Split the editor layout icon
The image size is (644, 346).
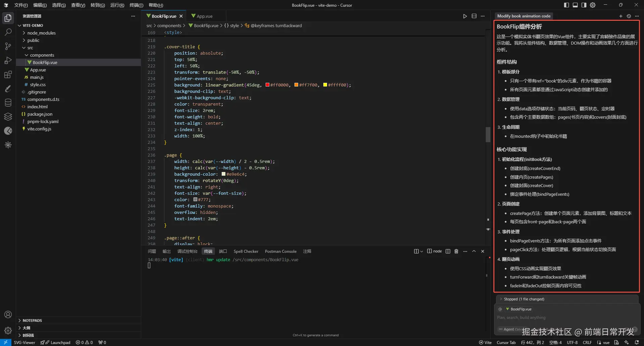tap(474, 16)
